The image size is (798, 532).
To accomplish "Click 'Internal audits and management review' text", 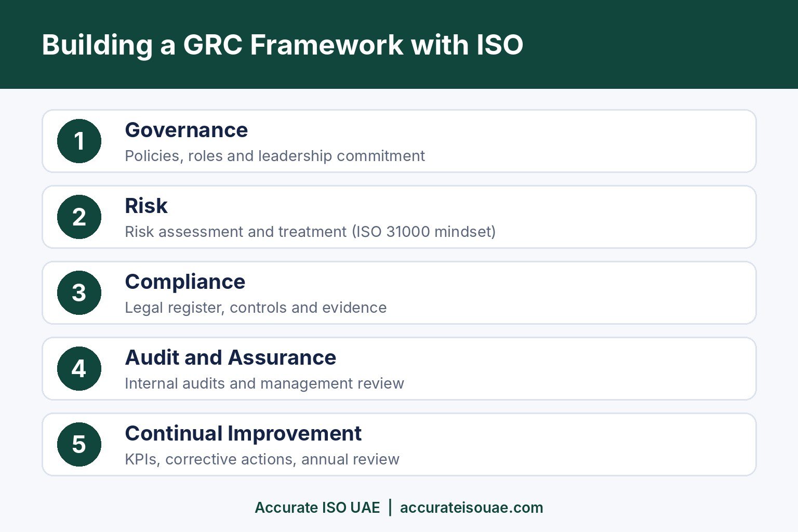I will pos(264,383).
